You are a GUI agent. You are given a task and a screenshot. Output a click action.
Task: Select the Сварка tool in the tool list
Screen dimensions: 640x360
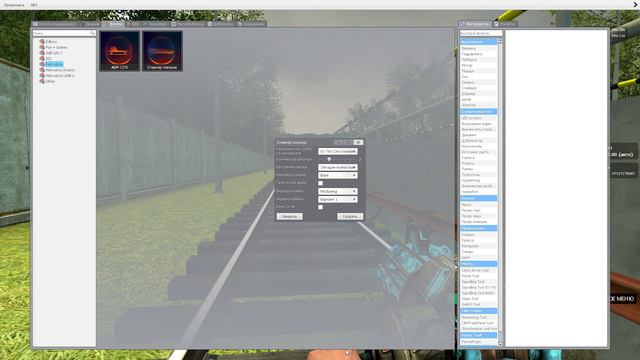point(478,82)
